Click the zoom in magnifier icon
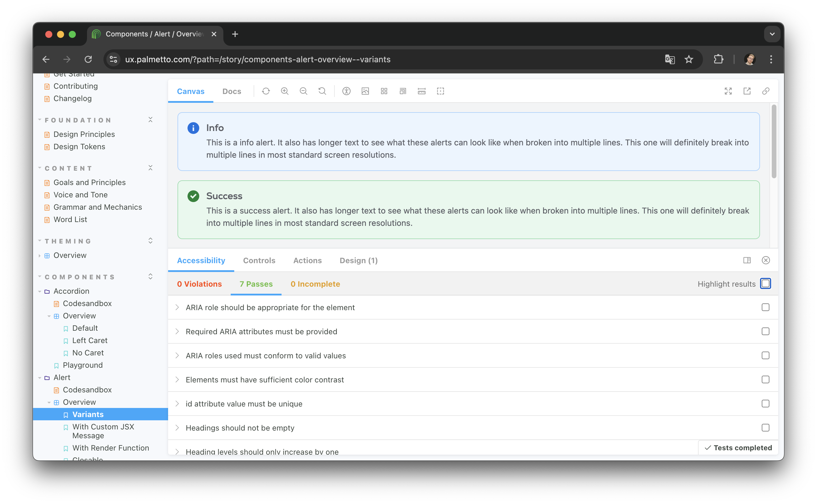 284,91
